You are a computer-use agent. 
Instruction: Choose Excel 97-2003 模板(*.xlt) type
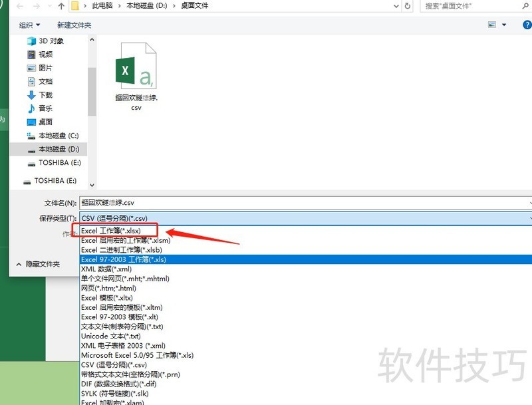(x=306, y=317)
